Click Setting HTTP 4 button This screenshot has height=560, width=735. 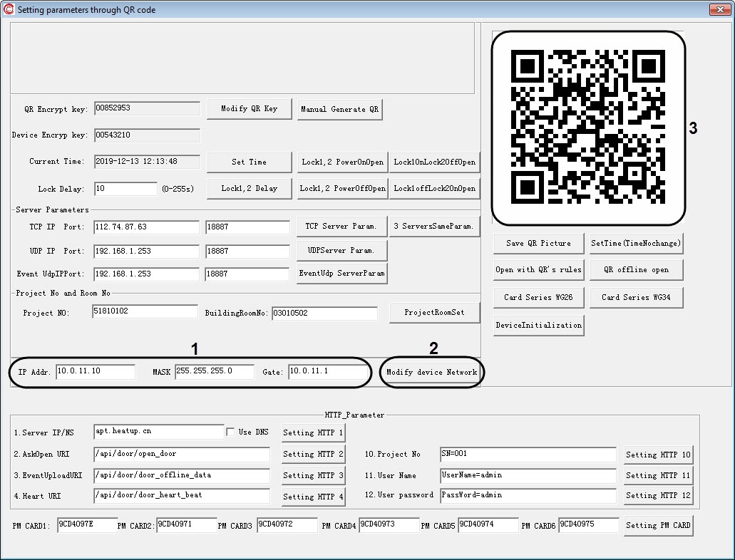click(313, 497)
